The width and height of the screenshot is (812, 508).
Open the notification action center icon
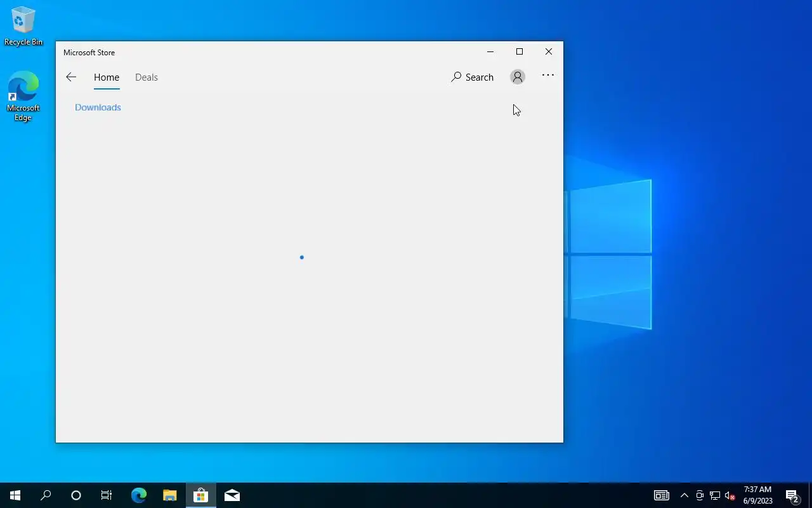(792, 495)
